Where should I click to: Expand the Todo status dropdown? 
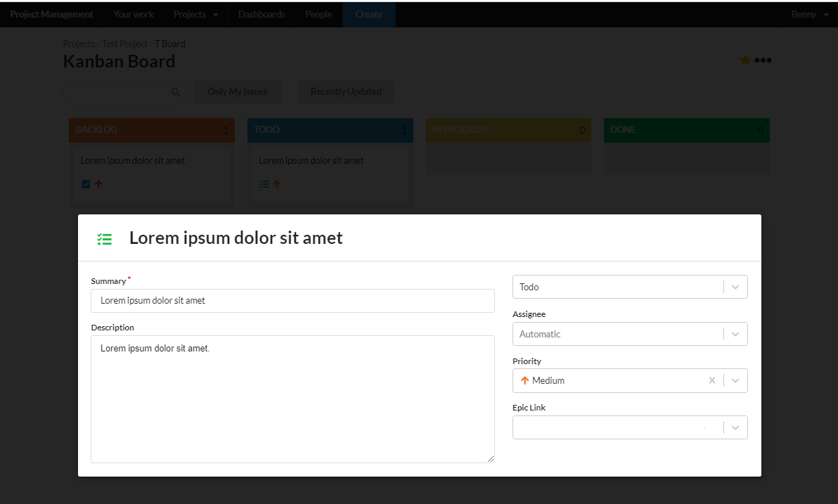[x=735, y=287]
